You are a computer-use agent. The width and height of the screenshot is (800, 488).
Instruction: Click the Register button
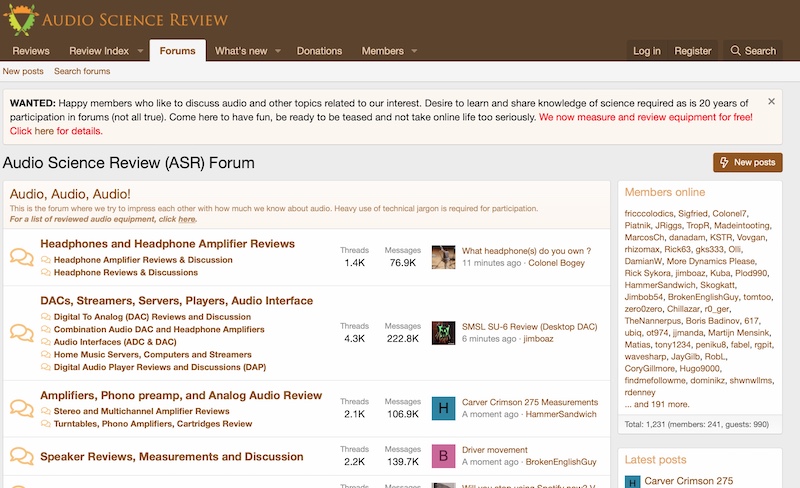tap(692, 51)
